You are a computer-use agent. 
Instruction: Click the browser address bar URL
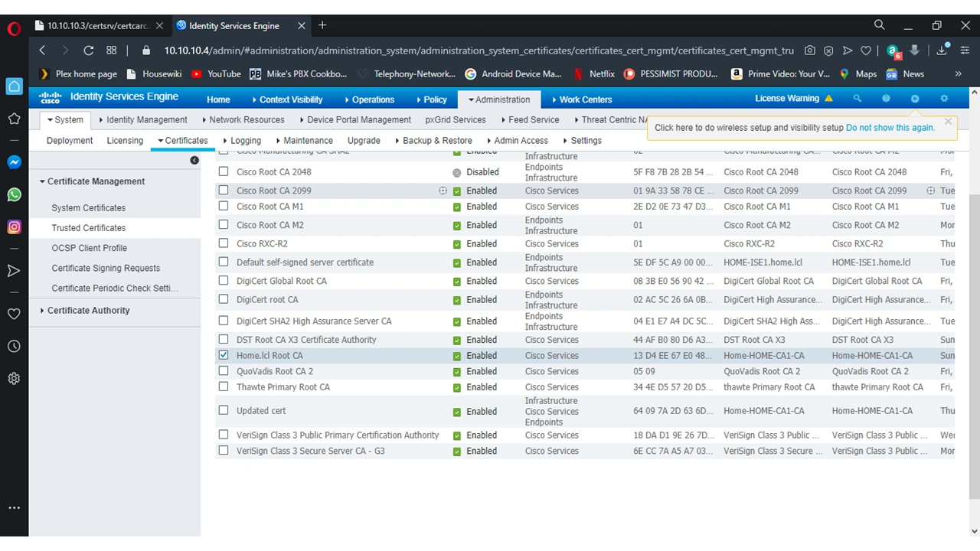[479, 51]
